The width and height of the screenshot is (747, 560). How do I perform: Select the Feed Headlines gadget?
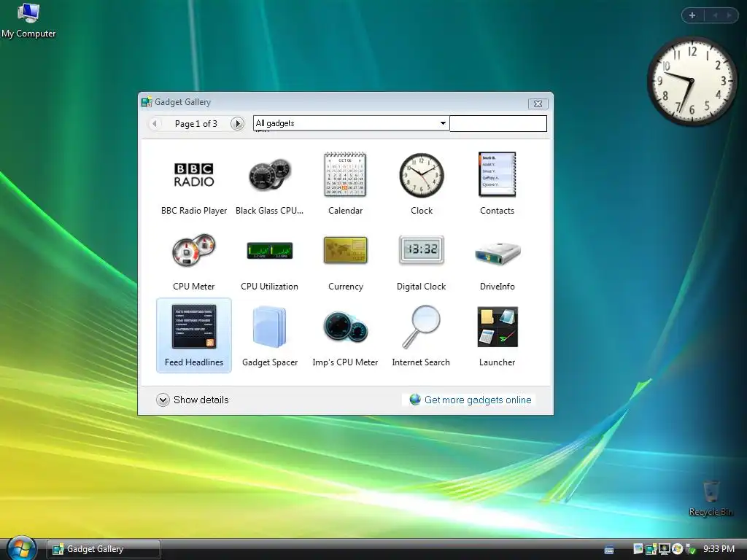tap(194, 335)
